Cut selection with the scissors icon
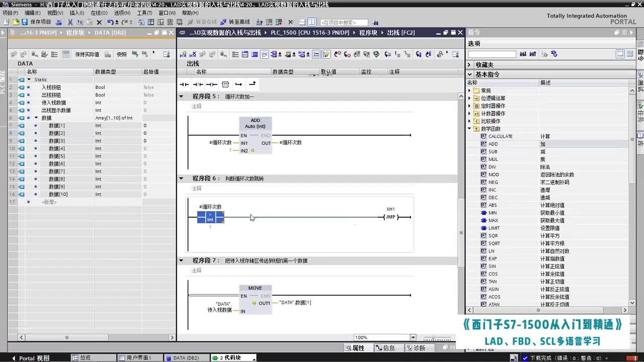The height and width of the screenshot is (362, 644). coord(70,22)
